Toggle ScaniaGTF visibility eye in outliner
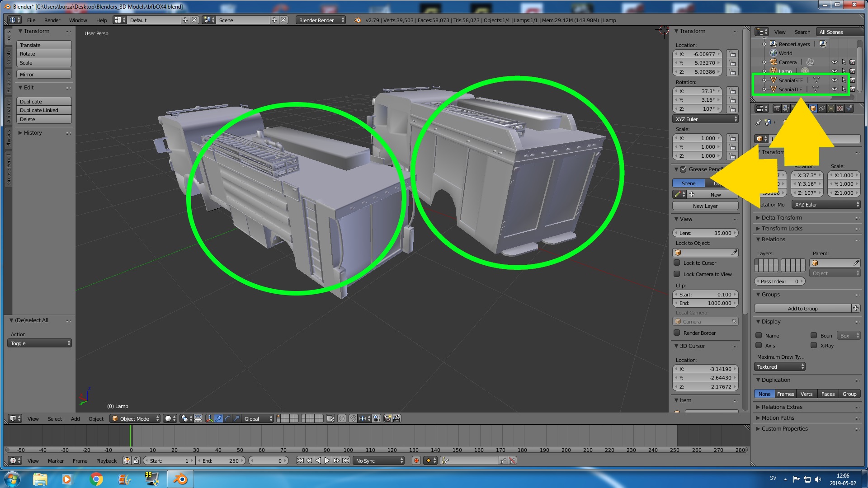868x488 pixels. (x=835, y=80)
